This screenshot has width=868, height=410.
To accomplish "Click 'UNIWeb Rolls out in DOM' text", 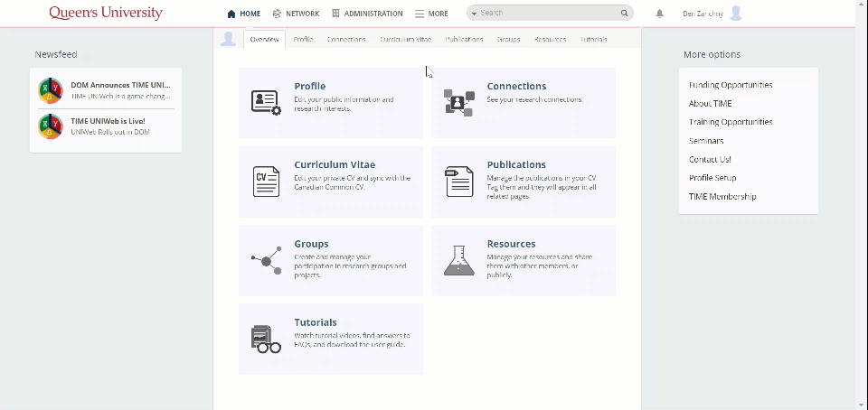I will point(110,132).
